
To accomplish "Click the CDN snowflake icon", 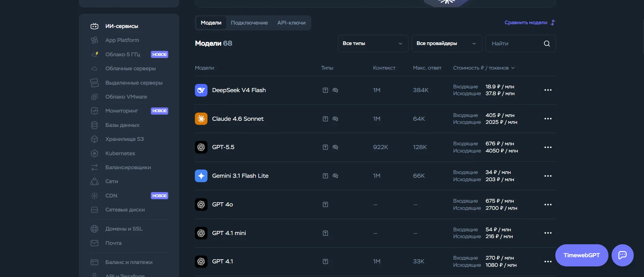I will click(x=95, y=196).
